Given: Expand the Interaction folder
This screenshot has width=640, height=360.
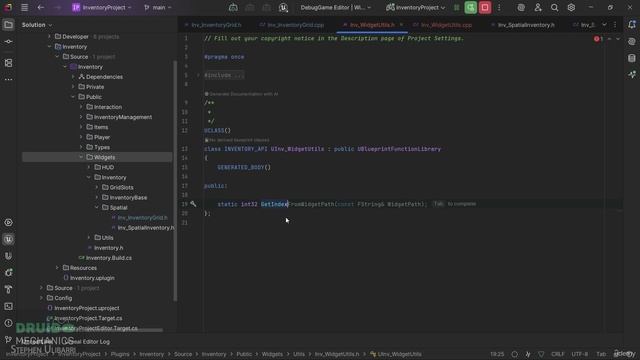Looking at the screenshot, I should tap(81, 107).
